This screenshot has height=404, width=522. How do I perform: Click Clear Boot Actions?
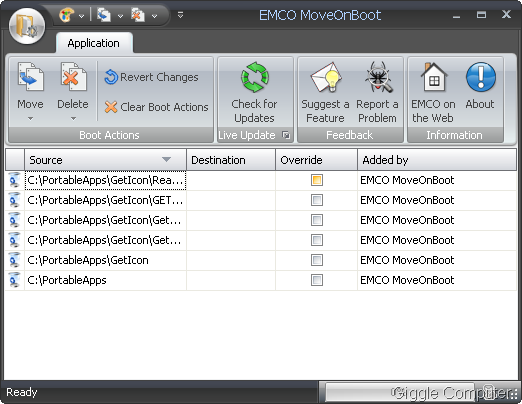pyautogui.click(x=156, y=107)
